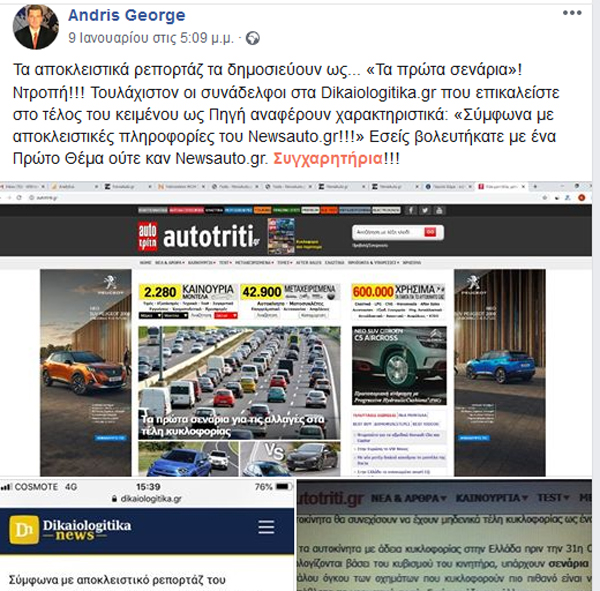Viewport: 600px width, 591px height.
Task: Click the browser reload icon
Action: 19,198
